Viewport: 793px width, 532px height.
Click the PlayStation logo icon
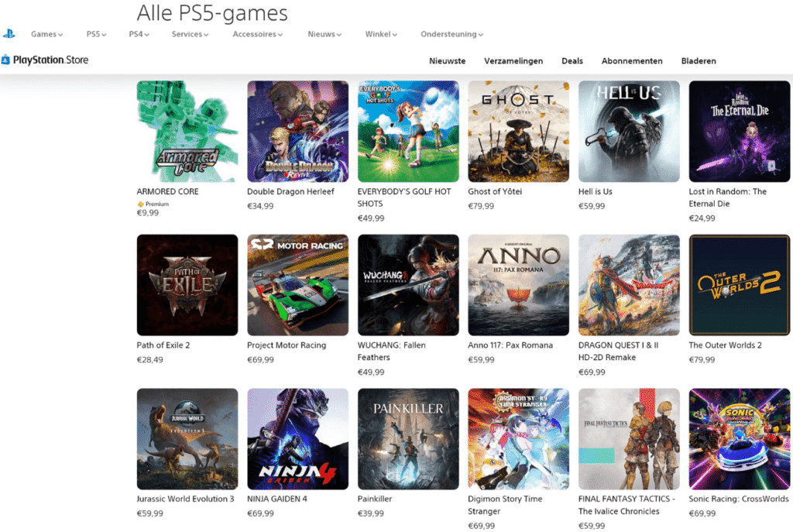click(9, 34)
